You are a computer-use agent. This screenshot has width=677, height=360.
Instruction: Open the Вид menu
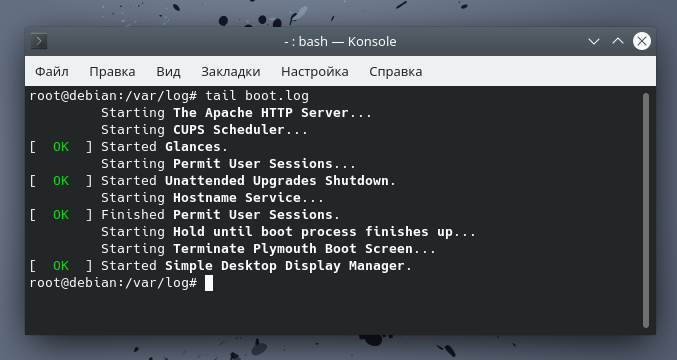[168, 71]
